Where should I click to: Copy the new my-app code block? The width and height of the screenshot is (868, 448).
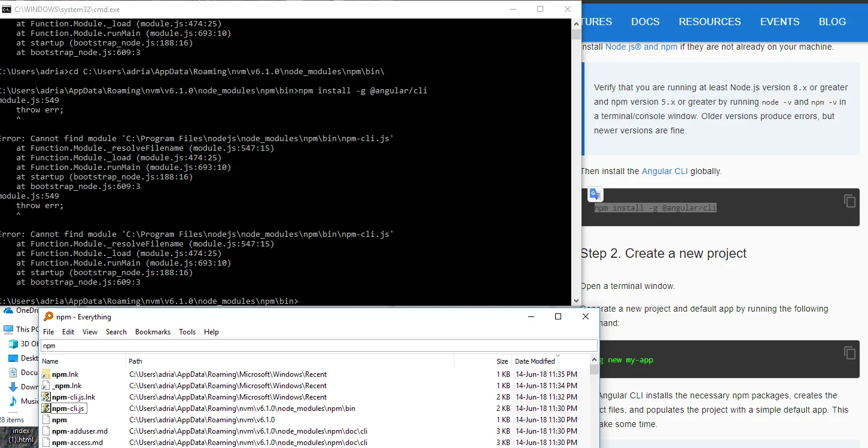(x=849, y=353)
